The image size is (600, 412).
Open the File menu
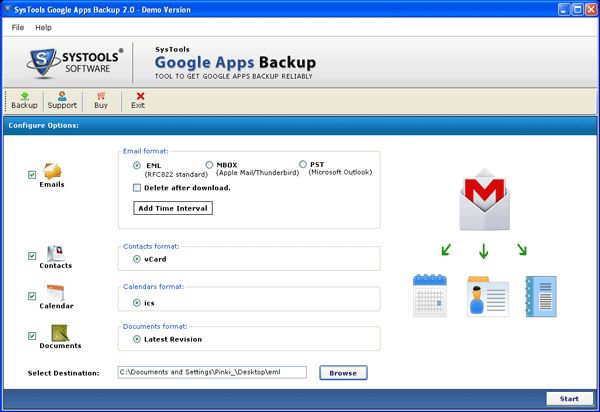pos(18,27)
